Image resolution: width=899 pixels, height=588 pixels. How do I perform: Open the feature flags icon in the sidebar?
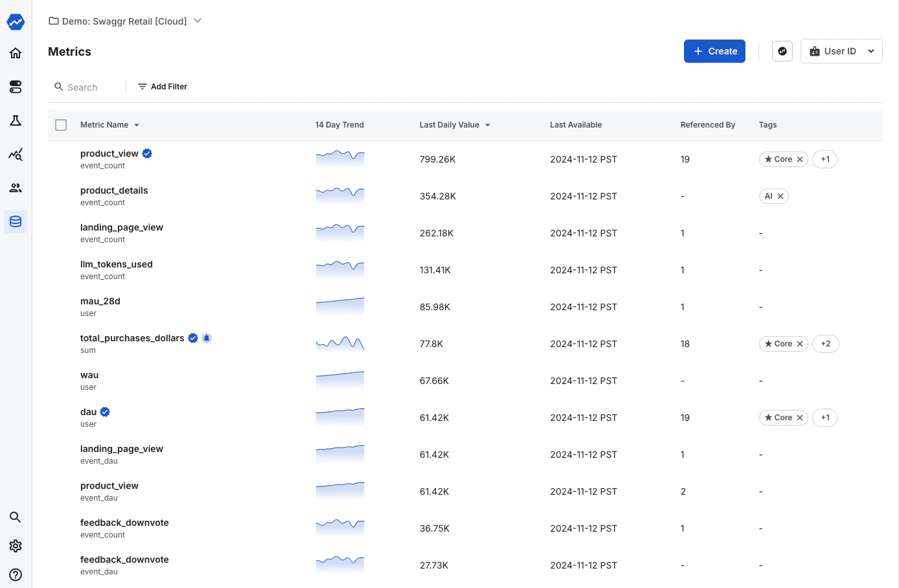click(15, 87)
